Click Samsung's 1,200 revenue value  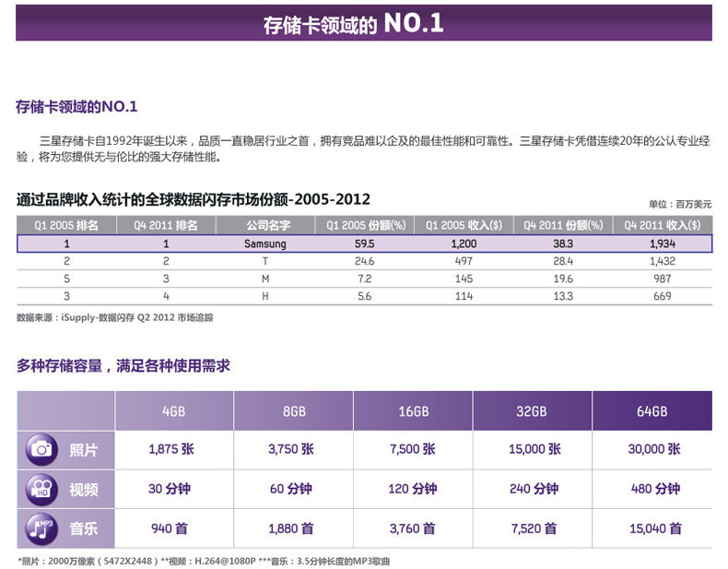pyautogui.click(x=464, y=243)
